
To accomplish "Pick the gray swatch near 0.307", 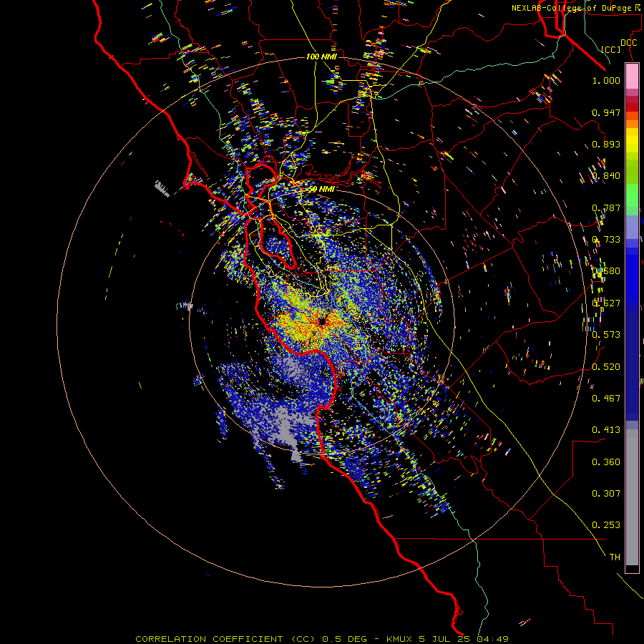I will pos(632,497).
